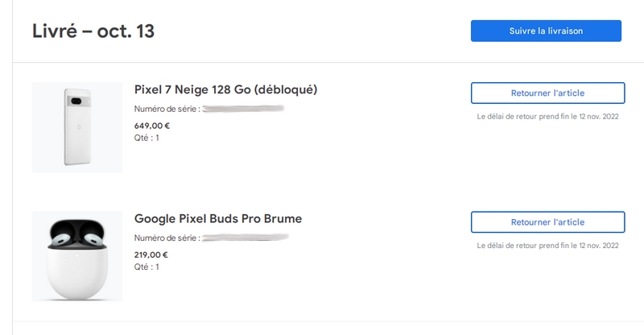The image size is (644, 335).
Task: Click the Livré – oct. 13 heading
Action: click(x=93, y=31)
